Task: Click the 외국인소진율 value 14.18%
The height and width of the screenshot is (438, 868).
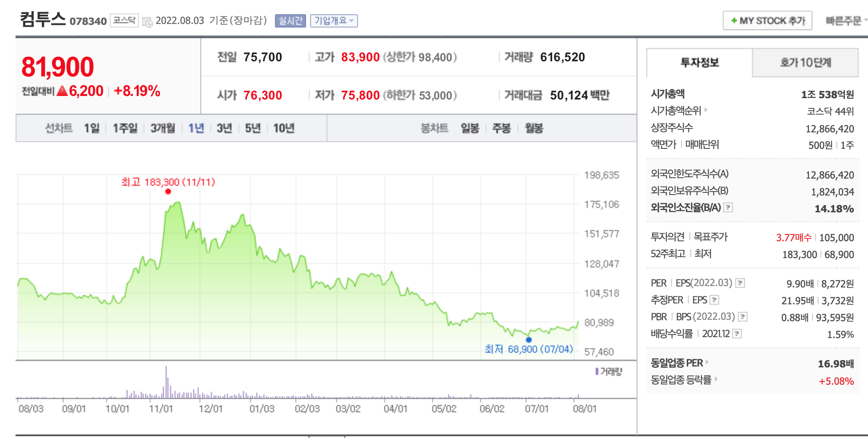Action: click(x=834, y=209)
